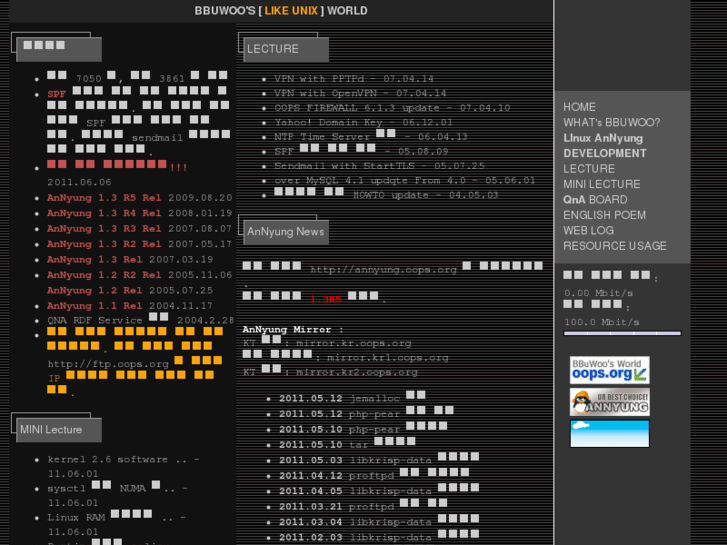Go to Linux AnNyung page
The width and height of the screenshot is (727, 545).
602,138
